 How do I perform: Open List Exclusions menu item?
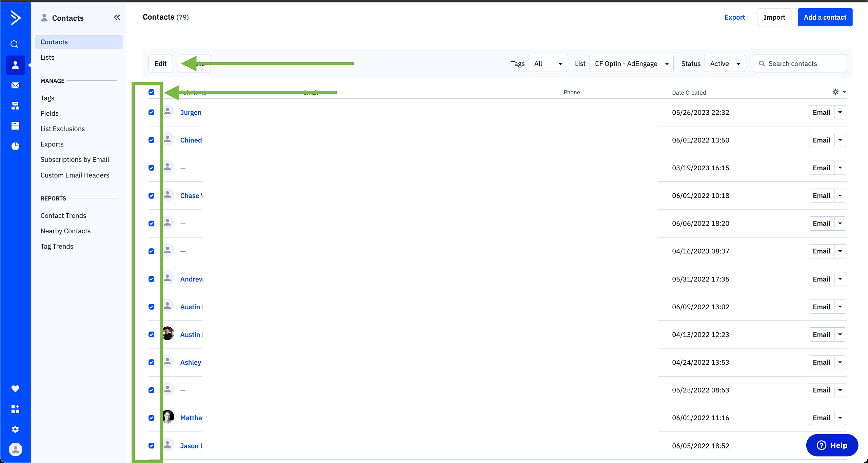(63, 129)
